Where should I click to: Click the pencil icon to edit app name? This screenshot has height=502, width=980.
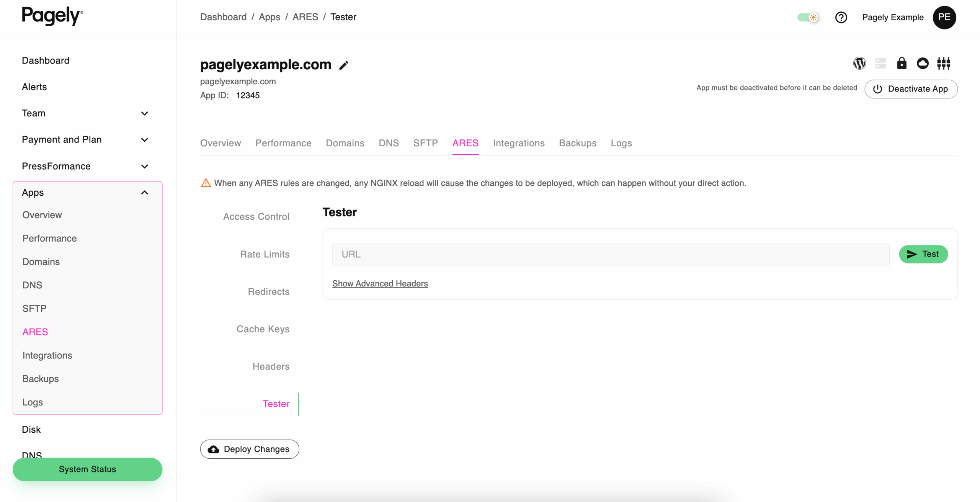pyautogui.click(x=344, y=65)
